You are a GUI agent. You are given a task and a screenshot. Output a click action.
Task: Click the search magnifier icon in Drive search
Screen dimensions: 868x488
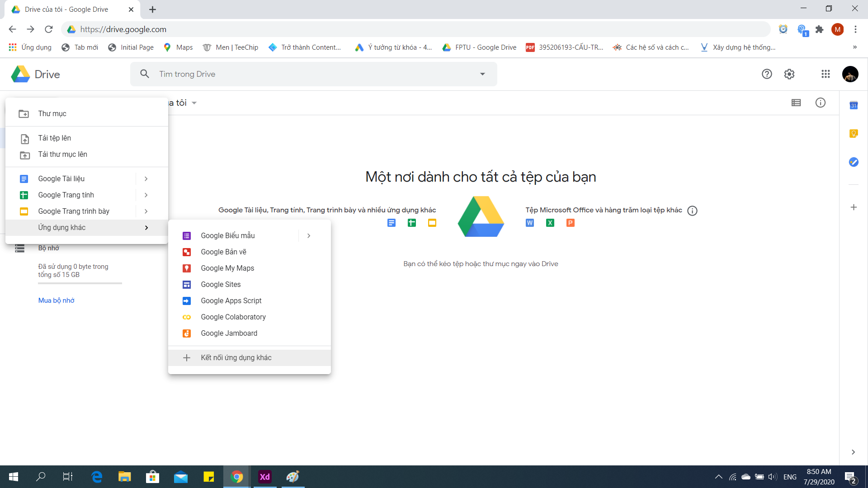[145, 74]
